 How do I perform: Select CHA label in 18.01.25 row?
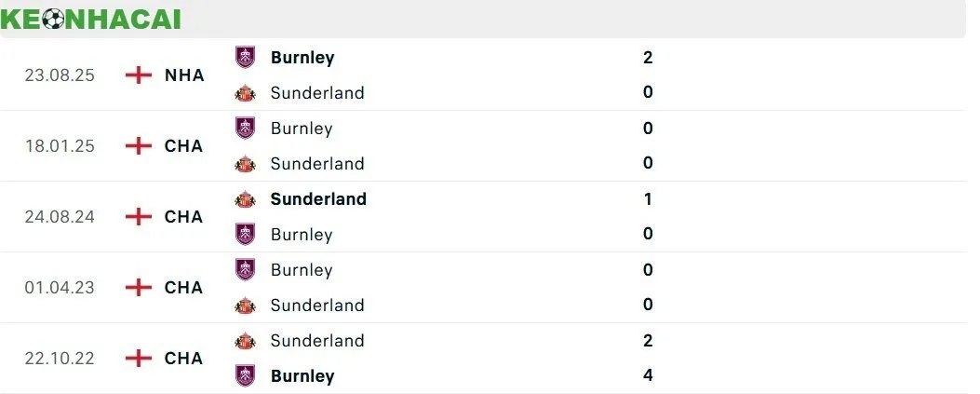point(183,145)
